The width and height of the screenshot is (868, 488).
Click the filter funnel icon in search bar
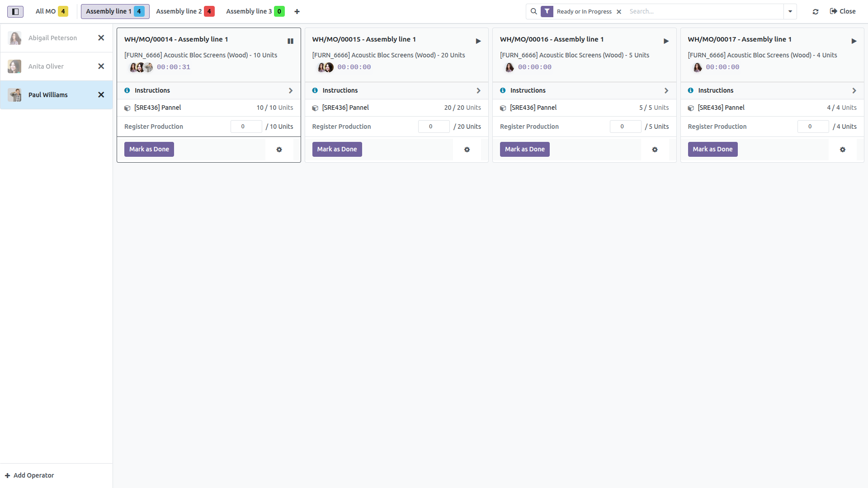click(547, 11)
